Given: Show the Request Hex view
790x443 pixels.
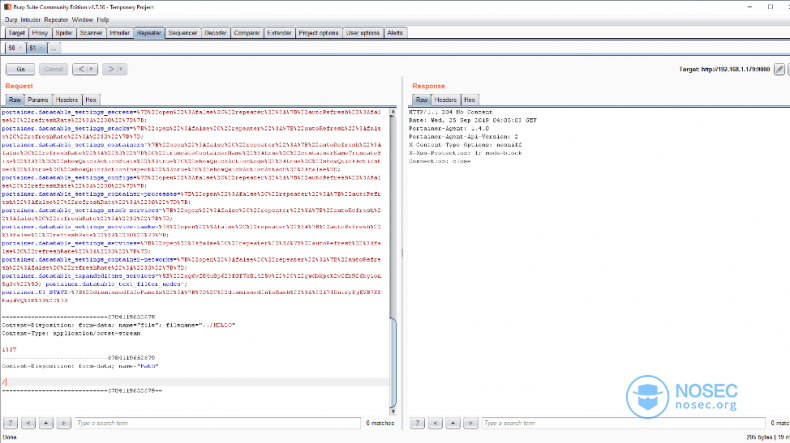Looking at the screenshot, I should 91,100.
